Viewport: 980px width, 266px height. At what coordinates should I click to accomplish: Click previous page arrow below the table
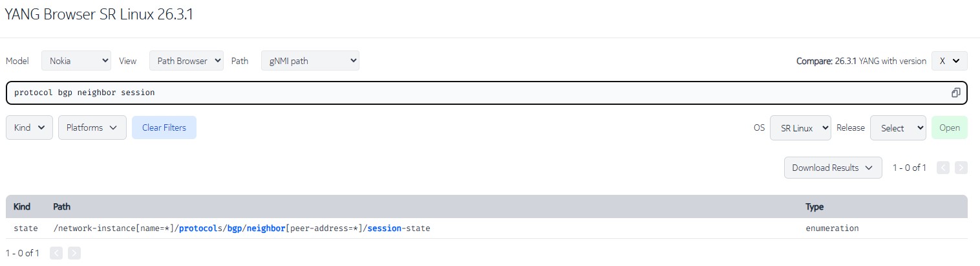point(56,253)
